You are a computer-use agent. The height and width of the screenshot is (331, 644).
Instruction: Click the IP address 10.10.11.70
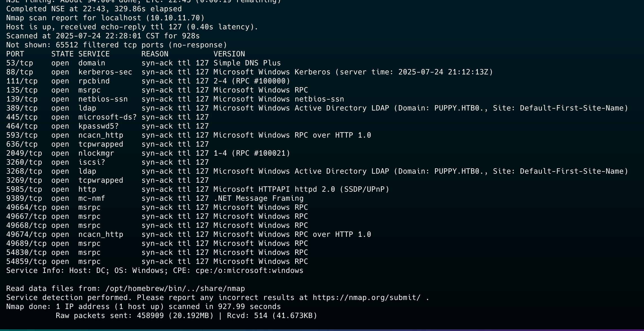[177, 18]
